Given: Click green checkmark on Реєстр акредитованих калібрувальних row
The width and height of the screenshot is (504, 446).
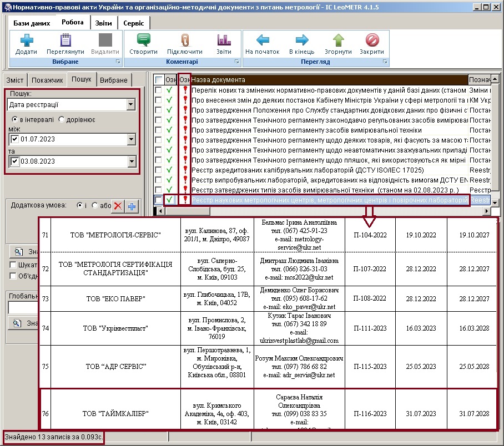Looking at the screenshot, I should (x=169, y=170).
